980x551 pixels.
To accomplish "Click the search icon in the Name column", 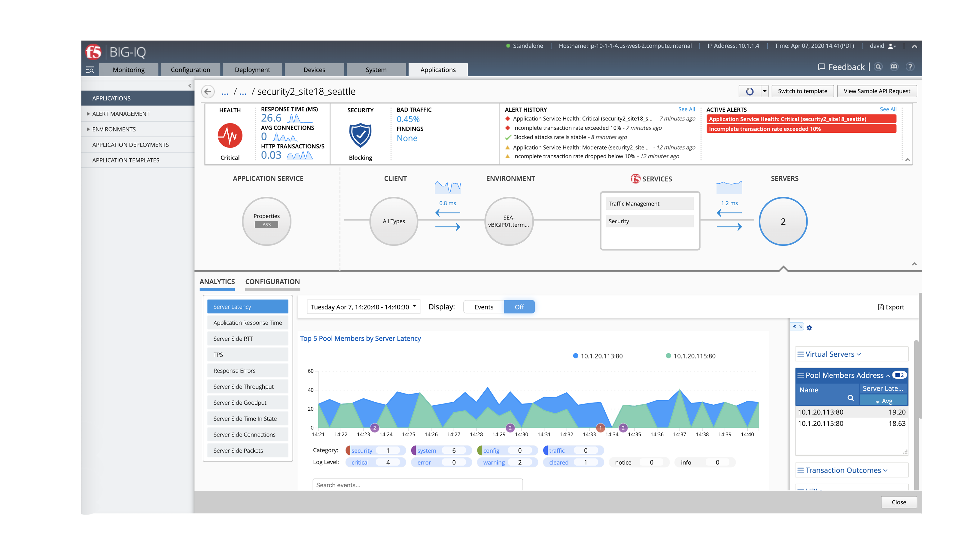I will point(851,398).
